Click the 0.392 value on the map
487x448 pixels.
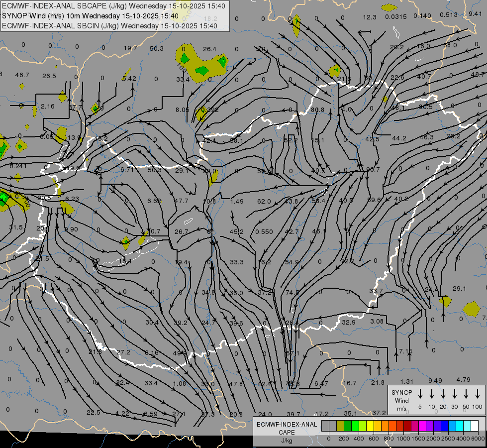(210, 110)
